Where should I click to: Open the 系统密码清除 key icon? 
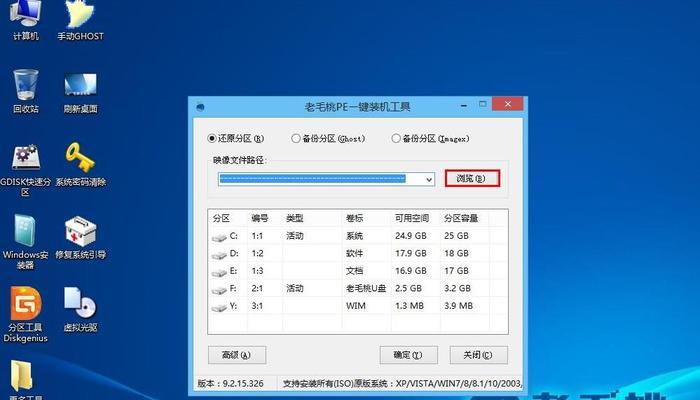80,164
